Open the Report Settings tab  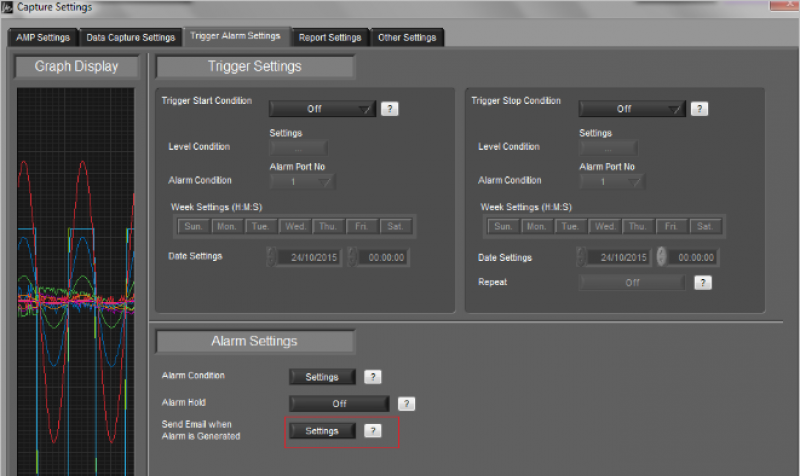tap(329, 38)
